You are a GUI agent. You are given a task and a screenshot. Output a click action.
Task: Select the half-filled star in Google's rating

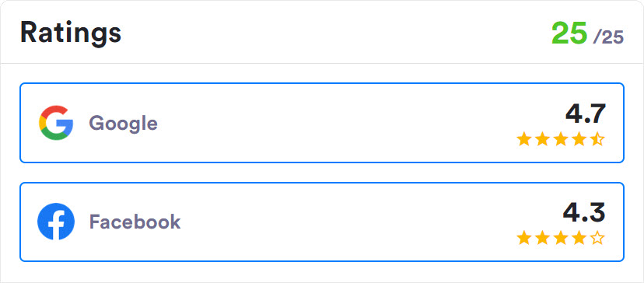(x=597, y=139)
